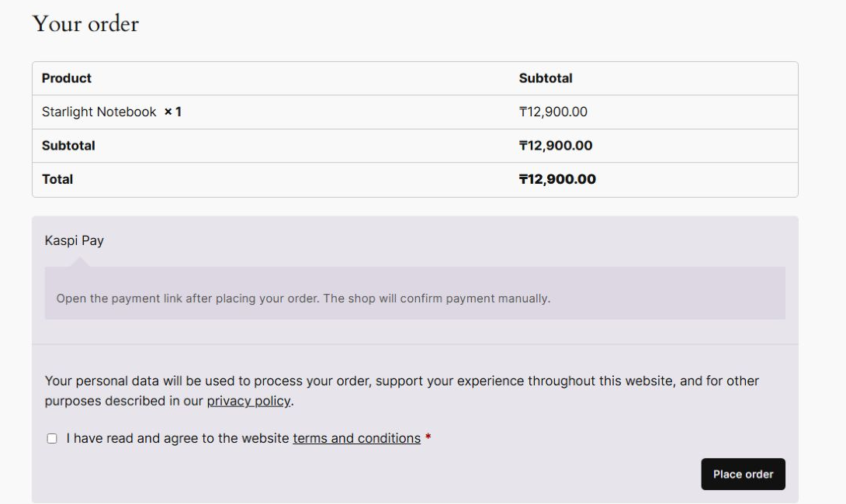Click the Place order button
The image size is (846, 504).
(743, 475)
